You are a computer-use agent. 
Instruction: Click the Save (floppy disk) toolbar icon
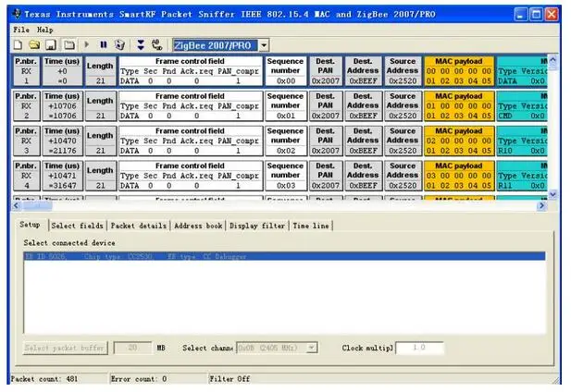(x=51, y=45)
